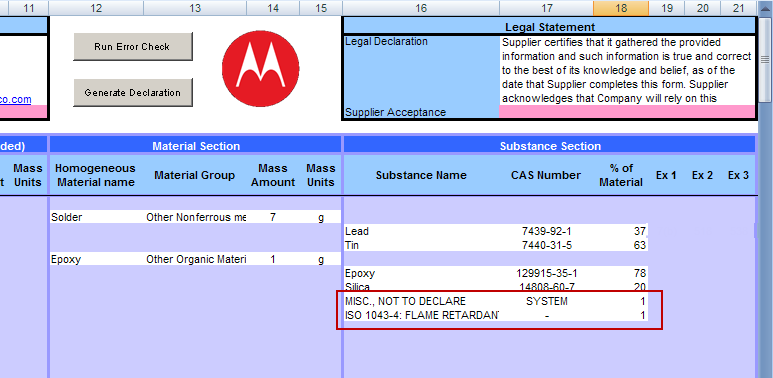The height and width of the screenshot is (378, 773).
Task: Select CAS number 7439-92-1 cell
Action: (x=546, y=231)
